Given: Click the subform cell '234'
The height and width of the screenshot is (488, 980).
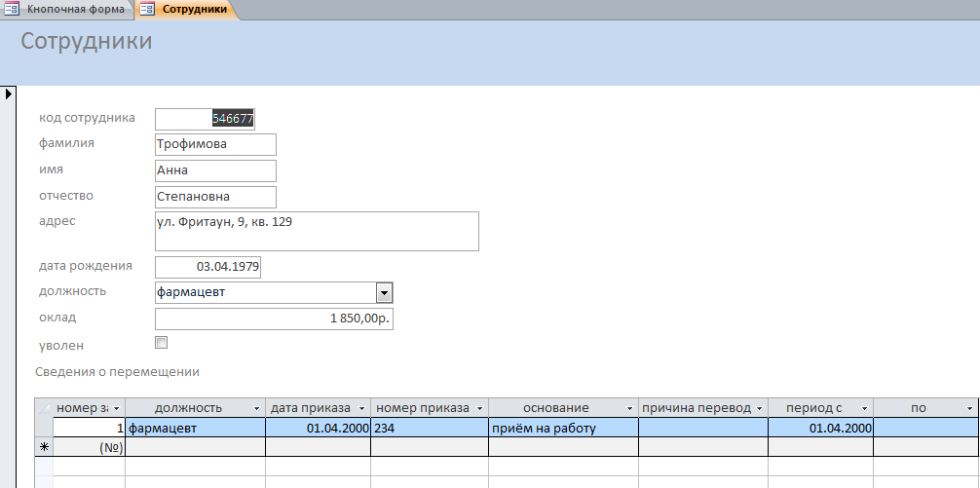Looking at the screenshot, I should pyautogui.click(x=430, y=428).
